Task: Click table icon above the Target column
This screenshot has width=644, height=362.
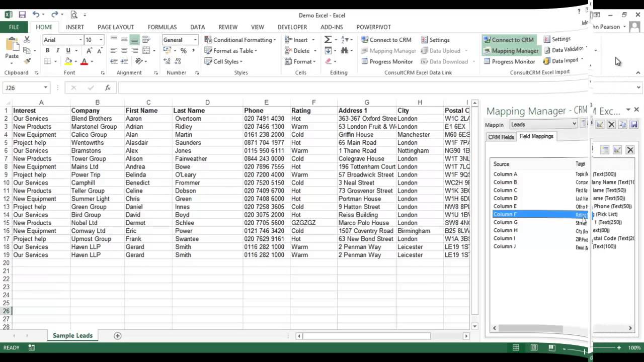Action: pyautogui.click(x=605, y=150)
